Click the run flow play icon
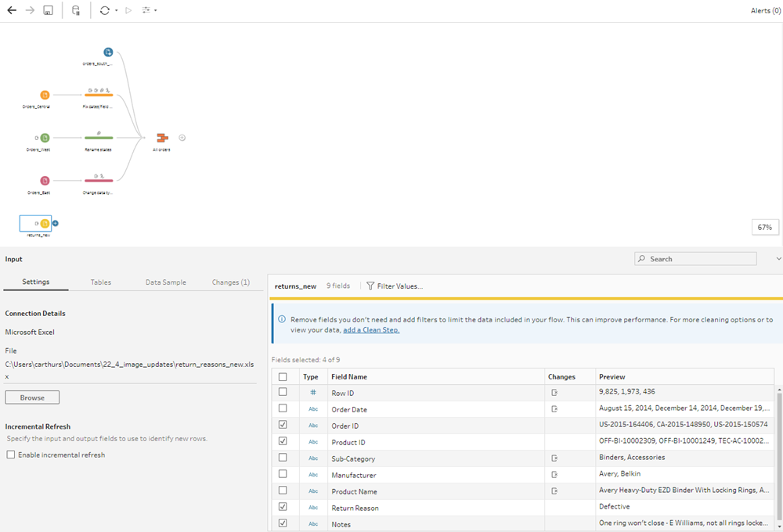The image size is (783, 532). pyautogui.click(x=128, y=10)
